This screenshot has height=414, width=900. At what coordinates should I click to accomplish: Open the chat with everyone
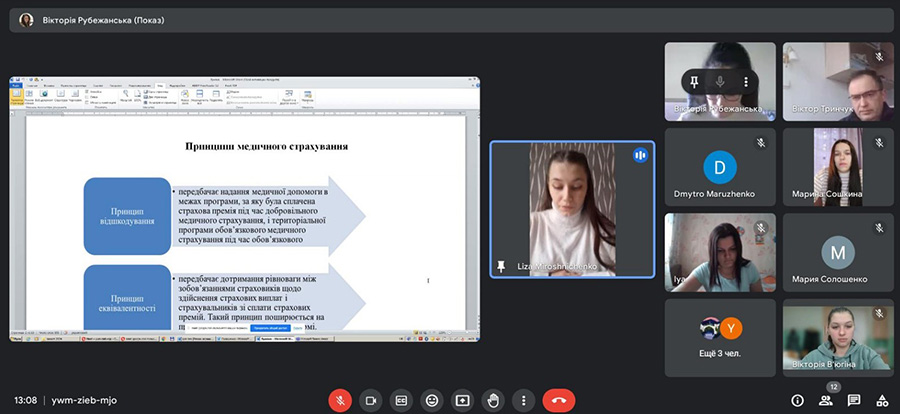pos(854,400)
